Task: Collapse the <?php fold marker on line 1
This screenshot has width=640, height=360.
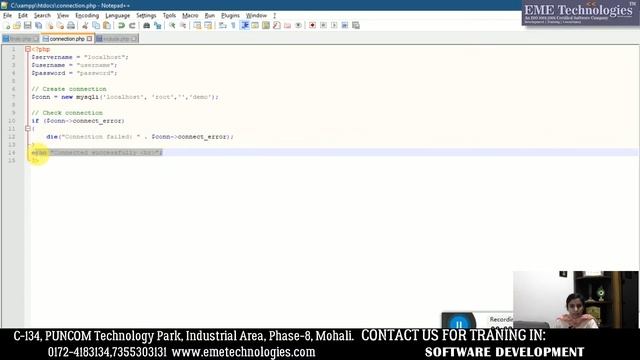Action: tap(28, 49)
